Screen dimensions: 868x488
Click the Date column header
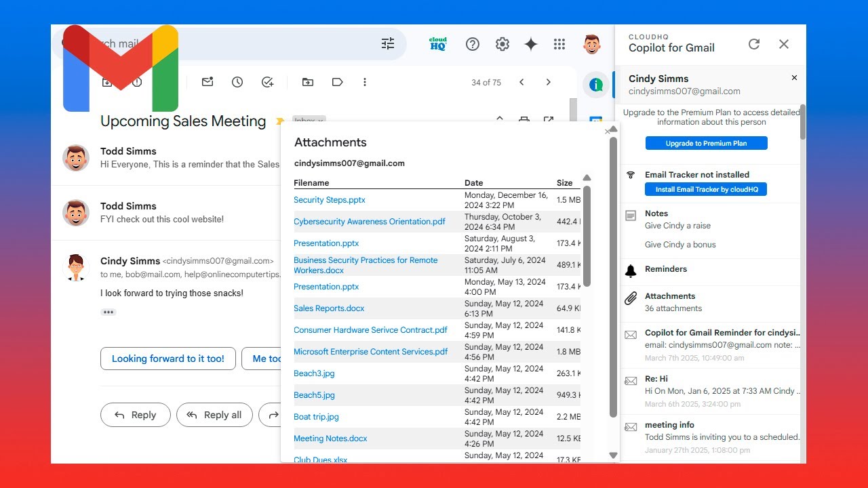point(474,183)
